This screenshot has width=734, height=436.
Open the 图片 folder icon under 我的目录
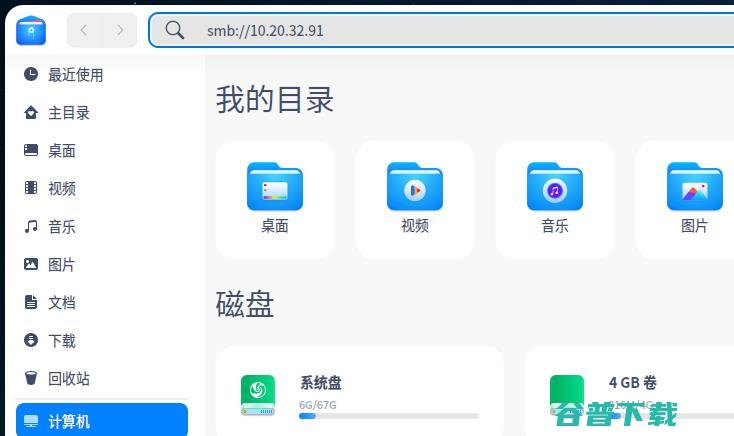695,186
